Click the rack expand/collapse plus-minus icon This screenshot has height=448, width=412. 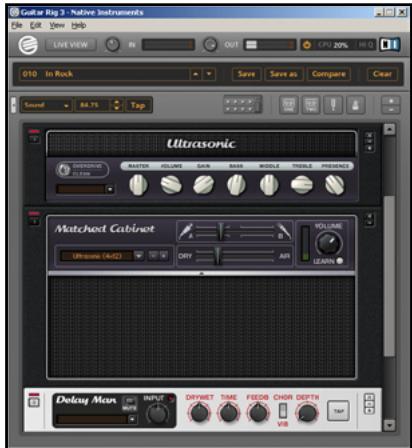point(391,105)
